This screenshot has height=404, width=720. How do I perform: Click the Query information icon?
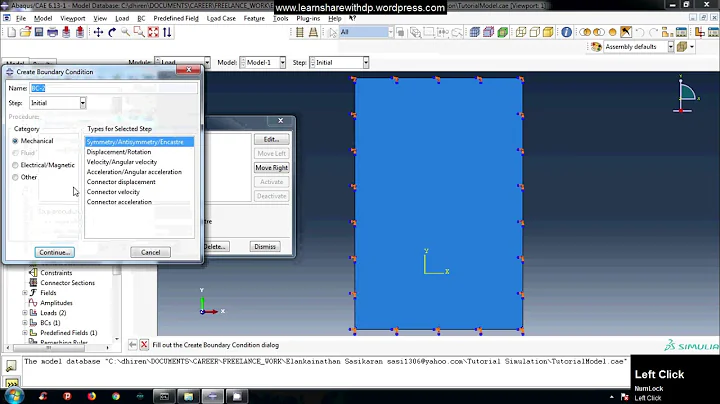click(567, 32)
